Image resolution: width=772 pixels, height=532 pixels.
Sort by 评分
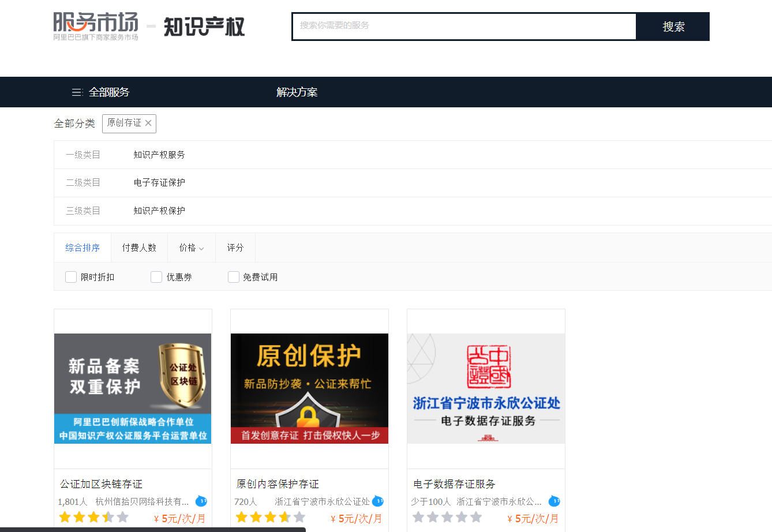(x=235, y=248)
